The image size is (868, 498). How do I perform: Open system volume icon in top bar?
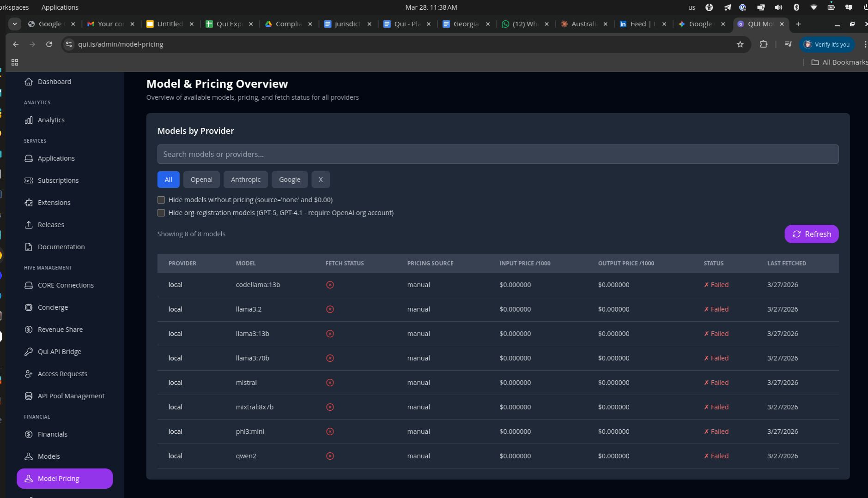pyautogui.click(x=778, y=7)
